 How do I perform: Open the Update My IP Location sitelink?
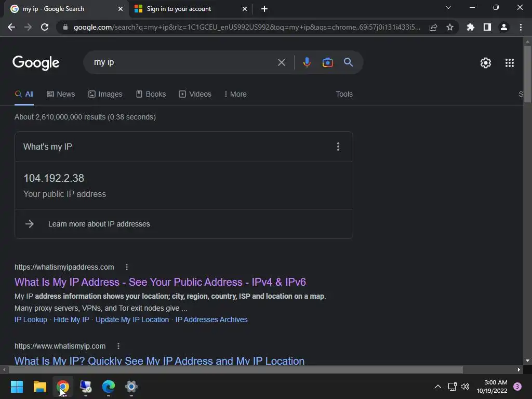(x=132, y=320)
